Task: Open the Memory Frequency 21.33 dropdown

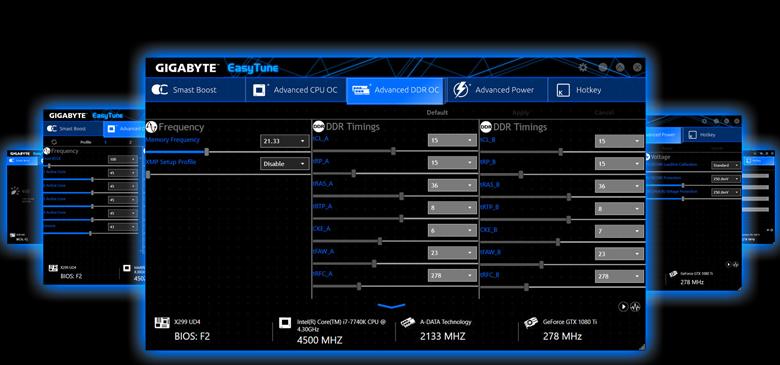Action: point(285,141)
